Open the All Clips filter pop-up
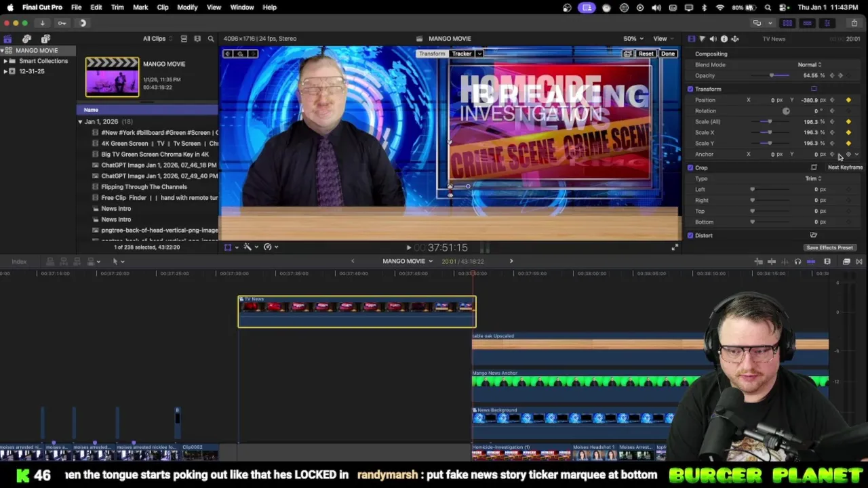Screen dimensions: 868x488 pos(157,39)
